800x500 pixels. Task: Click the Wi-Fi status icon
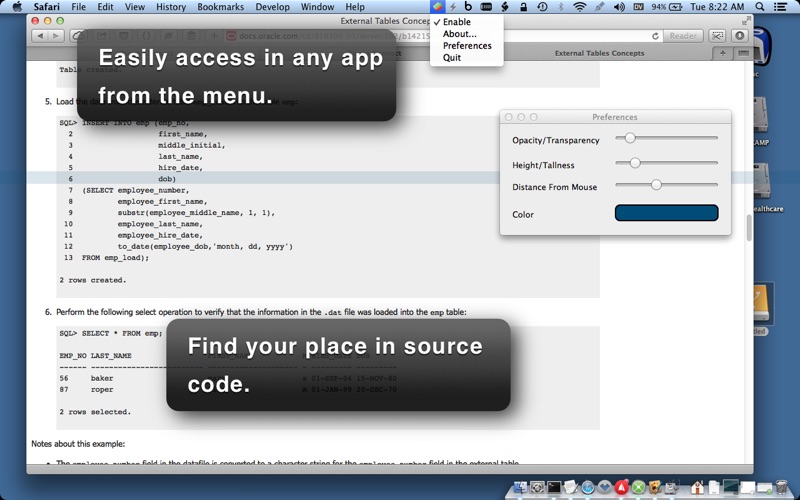(x=579, y=7)
